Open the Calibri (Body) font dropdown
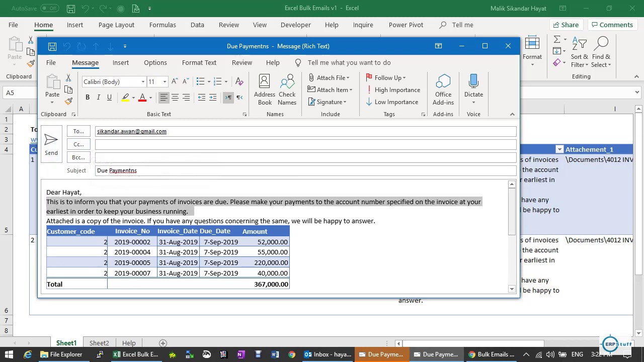 pyautogui.click(x=143, y=81)
